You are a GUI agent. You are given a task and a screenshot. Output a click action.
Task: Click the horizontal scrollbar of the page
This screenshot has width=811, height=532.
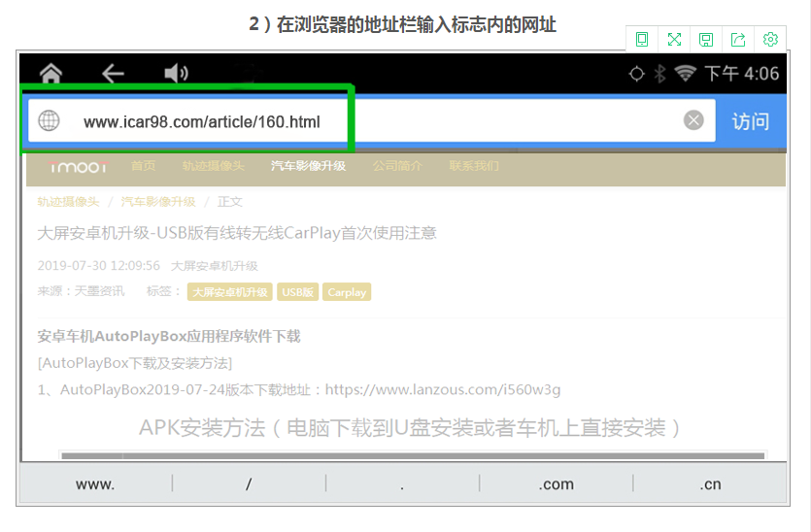[413, 456]
